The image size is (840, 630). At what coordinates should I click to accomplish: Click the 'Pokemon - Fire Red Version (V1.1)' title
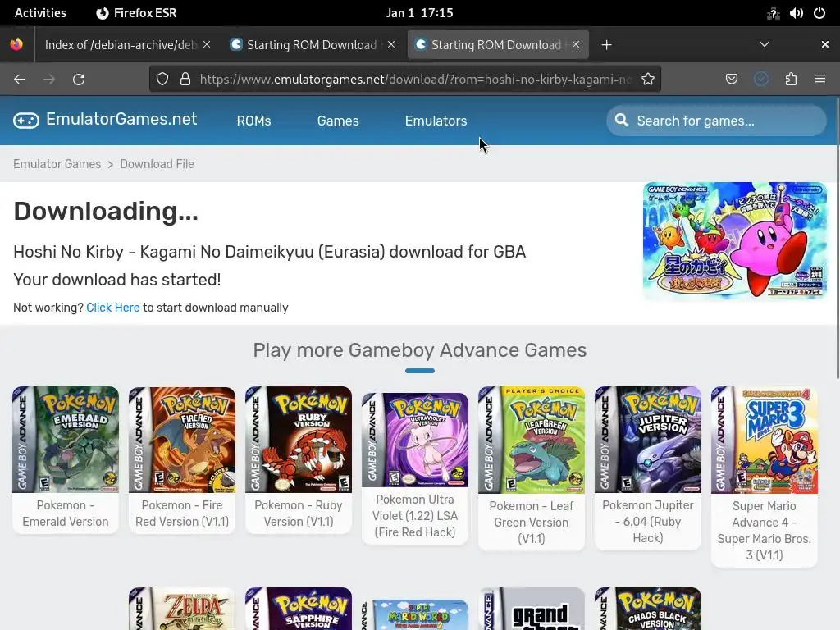click(181, 514)
